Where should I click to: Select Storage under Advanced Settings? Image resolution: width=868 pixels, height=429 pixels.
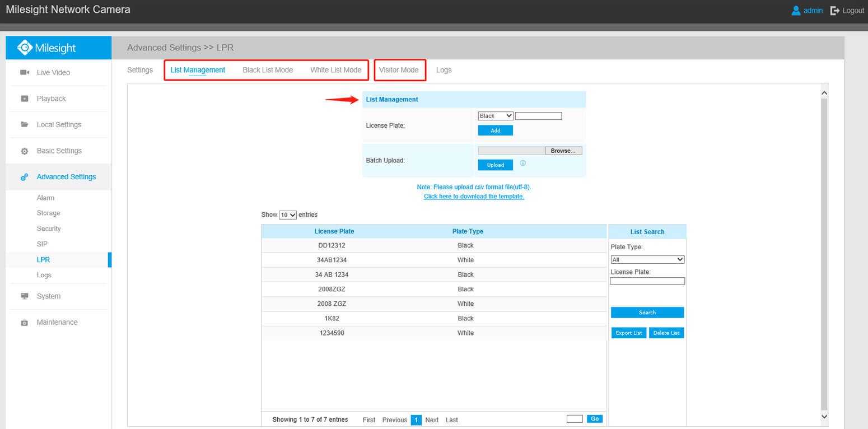48,213
